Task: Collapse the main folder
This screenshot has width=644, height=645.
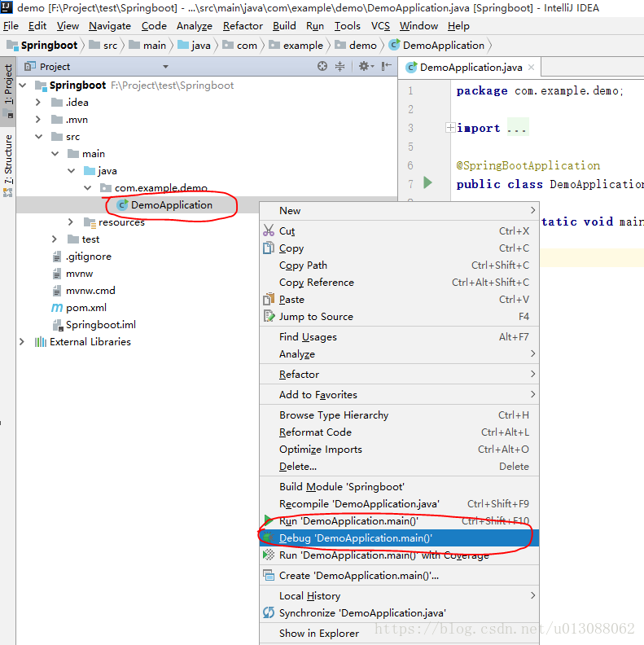Action: point(55,153)
